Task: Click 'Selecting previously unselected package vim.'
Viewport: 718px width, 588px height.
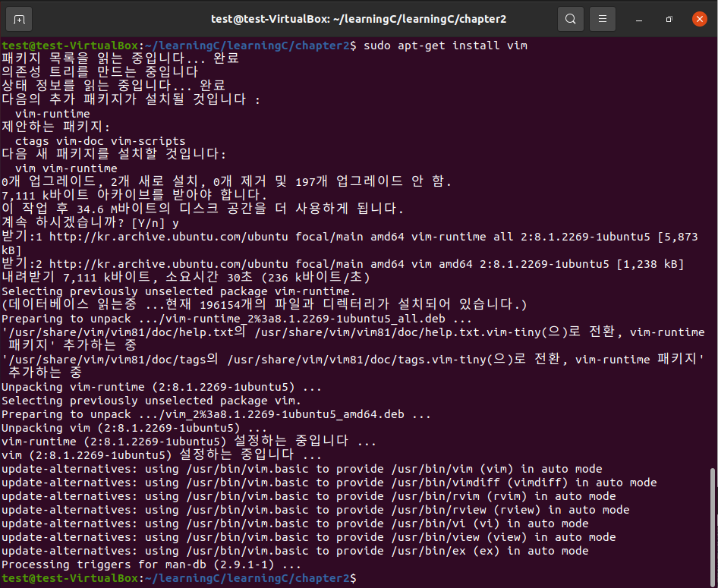Action: pyautogui.click(x=152, y=401)
